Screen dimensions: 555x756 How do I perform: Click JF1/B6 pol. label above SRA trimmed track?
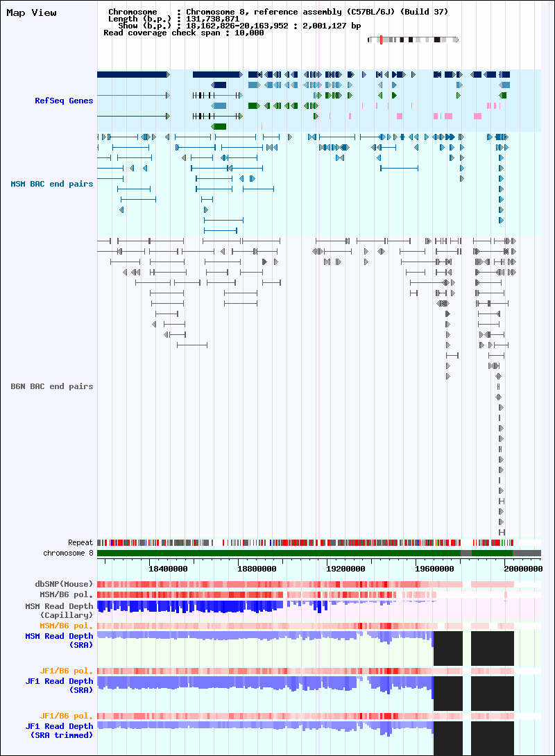[x=67, y=716]
